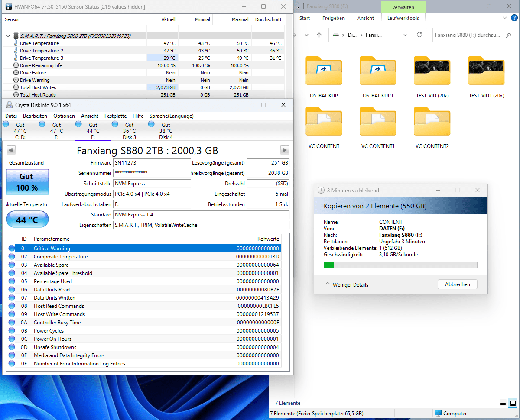Switch to the Ansicht ribbon tab in Explorer
The image size is (520, 420).
click(x=366, y=18)
